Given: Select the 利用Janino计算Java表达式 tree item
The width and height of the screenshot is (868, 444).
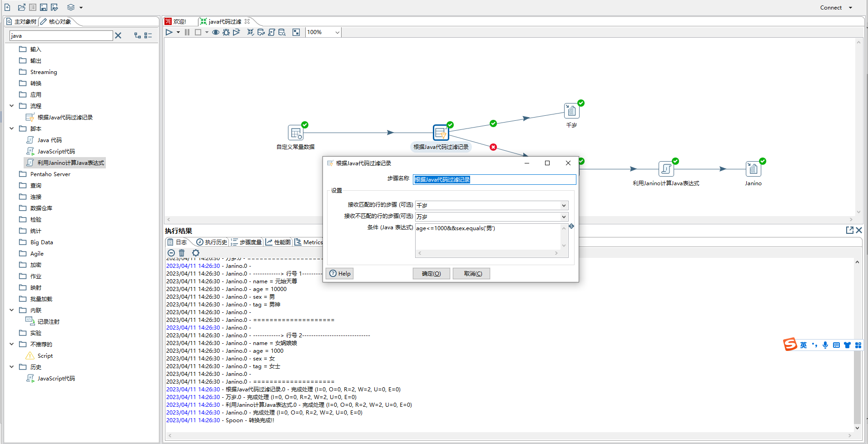Looking at the screenshot, I should pos(70,163).
